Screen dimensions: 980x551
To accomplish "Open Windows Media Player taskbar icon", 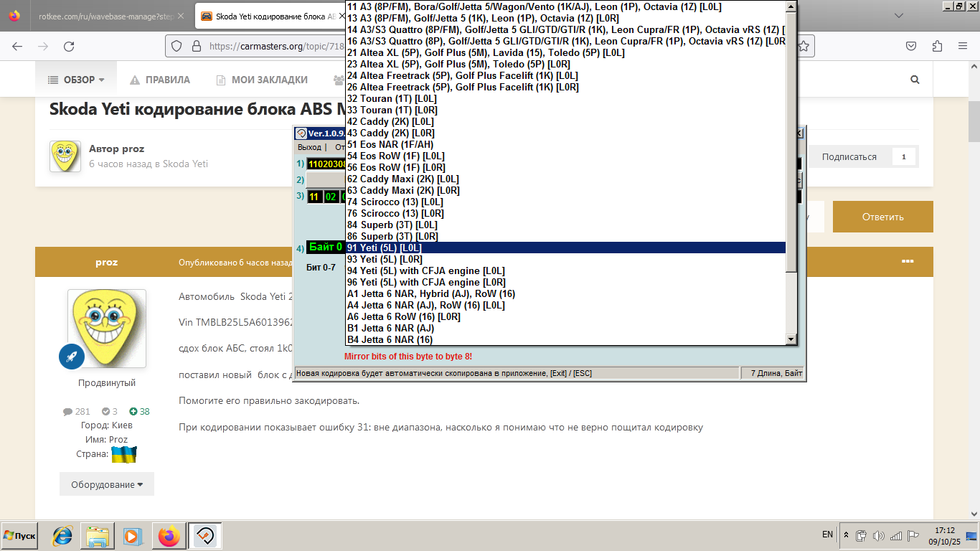I will click(132, 536).
